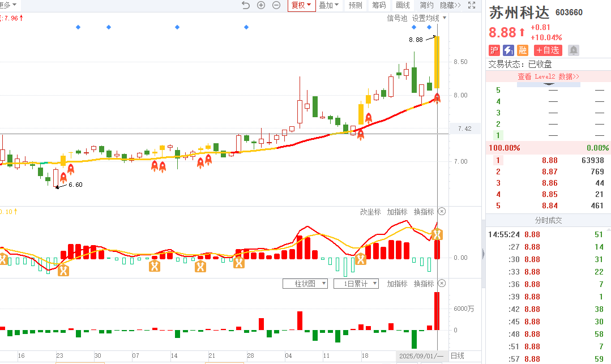Toggle the 简约 simple mode
The width and height of the screenshot is (611, 364).
pos(426,5)
